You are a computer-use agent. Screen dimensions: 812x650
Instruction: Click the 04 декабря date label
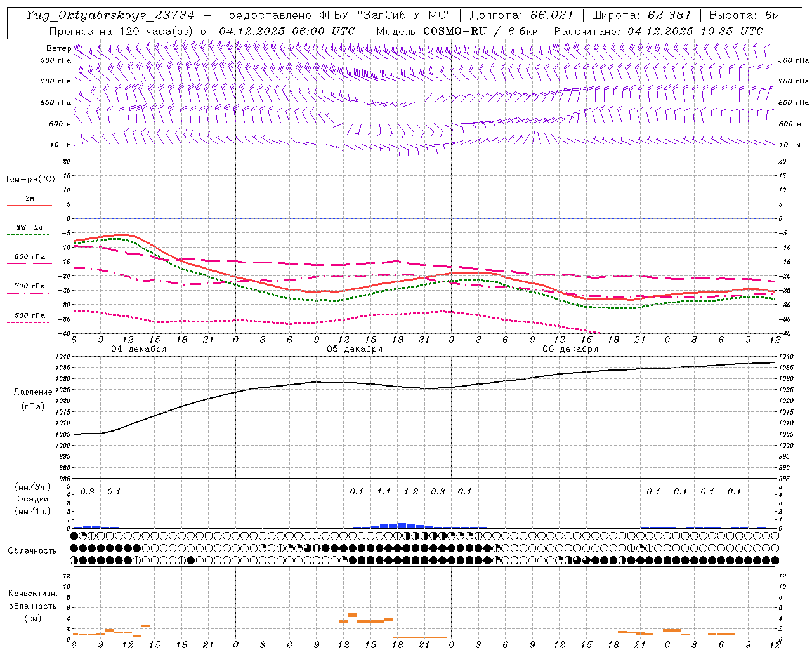point(139,349)
